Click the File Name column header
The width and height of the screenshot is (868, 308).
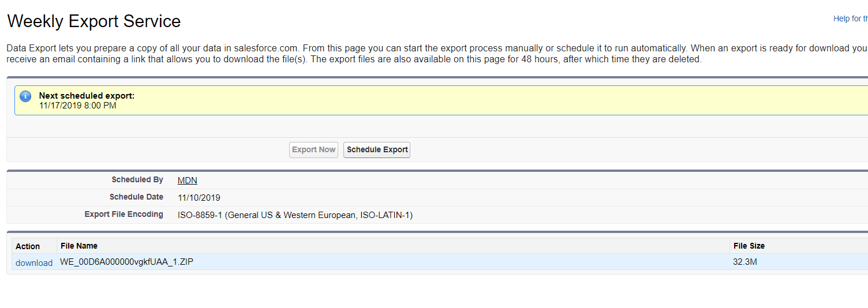(x=79, y=246)
